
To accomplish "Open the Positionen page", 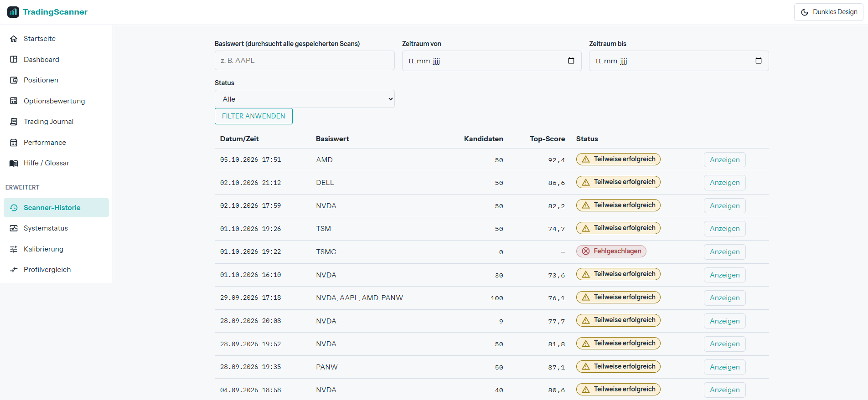I will click(x=56, y=80).
